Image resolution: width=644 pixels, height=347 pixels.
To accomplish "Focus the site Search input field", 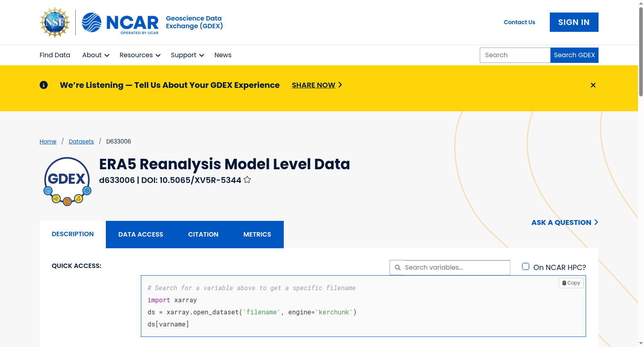I will tap(515, 55).
